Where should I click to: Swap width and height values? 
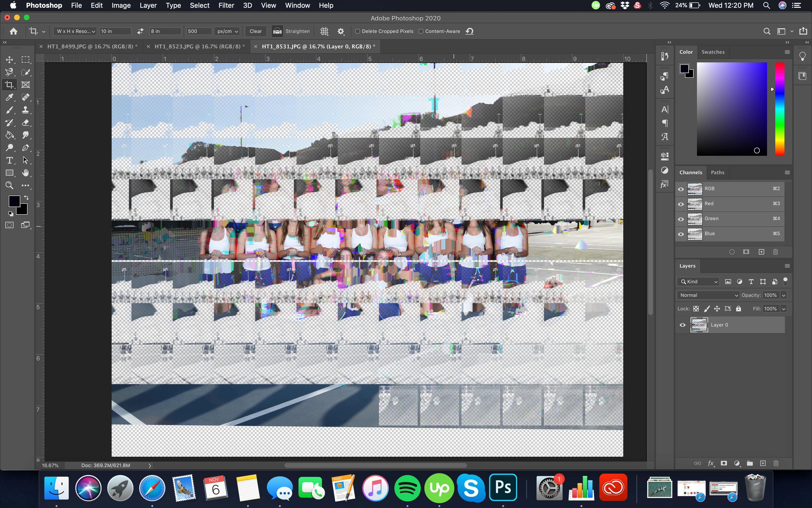tap(140, 31)
